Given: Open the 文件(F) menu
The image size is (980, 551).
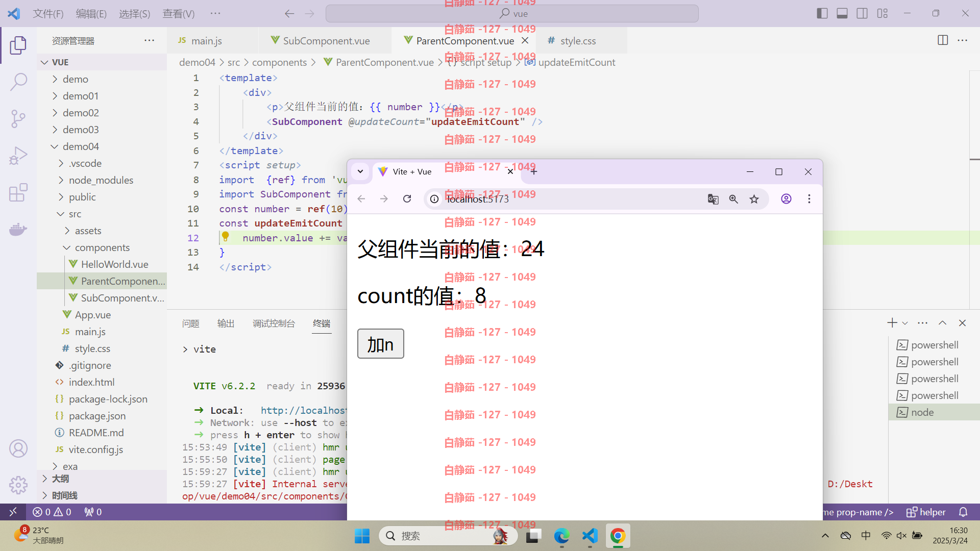Looking at the screenshot, I should (48, 14).
